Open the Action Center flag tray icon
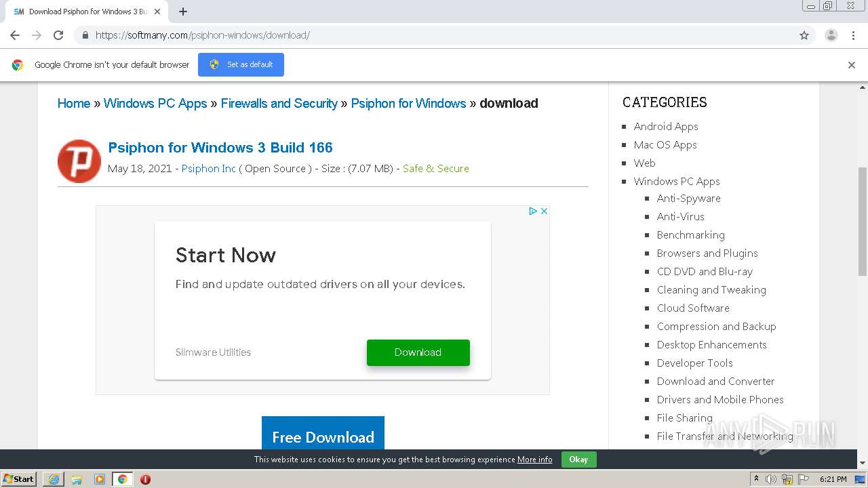Viewport: 868px width, 488px height. (x=804, y=479)
